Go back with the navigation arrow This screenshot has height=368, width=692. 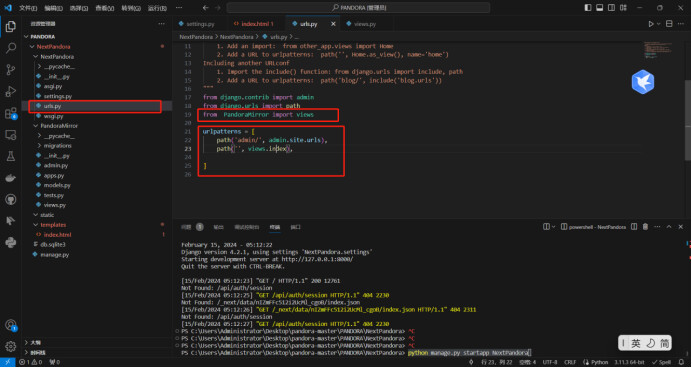tap(206, 8)
